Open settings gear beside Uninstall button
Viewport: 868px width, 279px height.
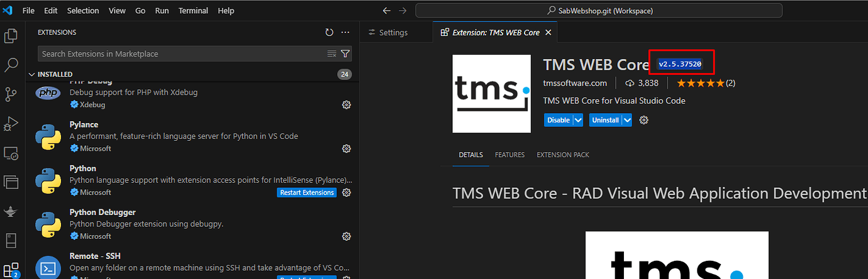click(643, 120)
